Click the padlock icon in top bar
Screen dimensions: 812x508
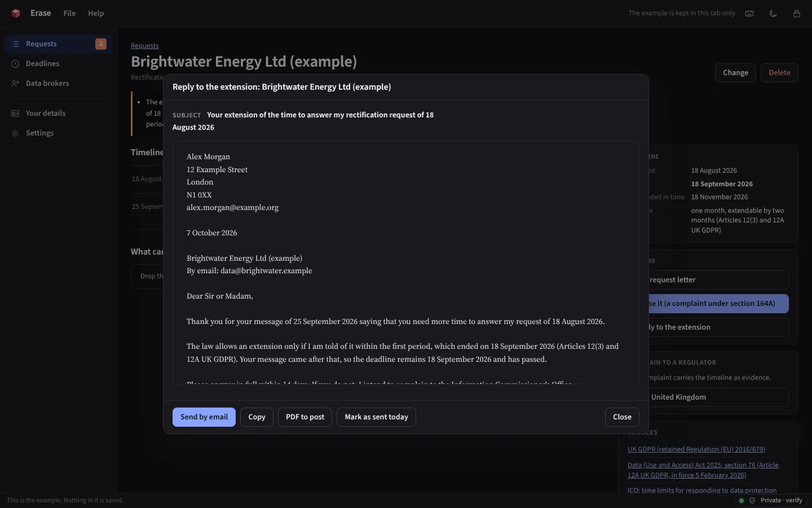coord(797,14)
